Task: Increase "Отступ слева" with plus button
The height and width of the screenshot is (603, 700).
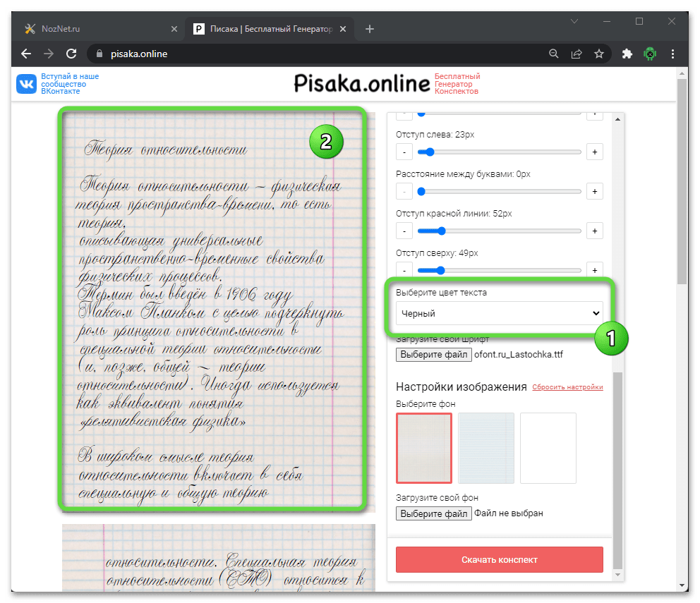Action: (x=594, y=152)
